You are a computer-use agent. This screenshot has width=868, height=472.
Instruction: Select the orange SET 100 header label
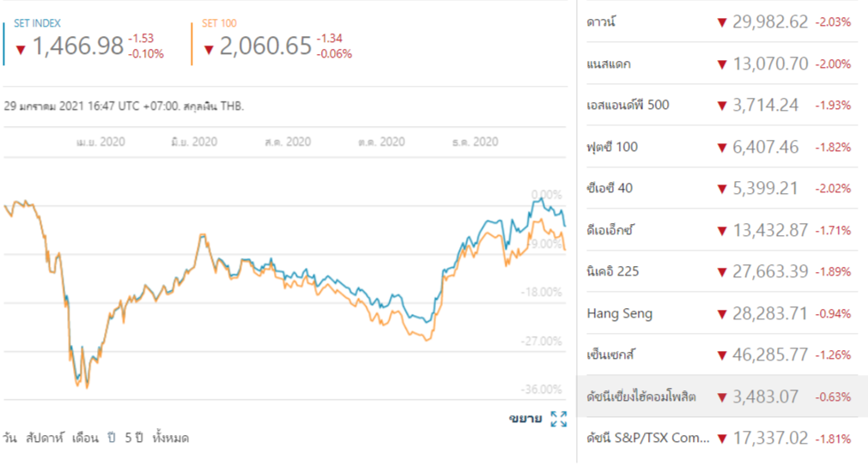219,23
